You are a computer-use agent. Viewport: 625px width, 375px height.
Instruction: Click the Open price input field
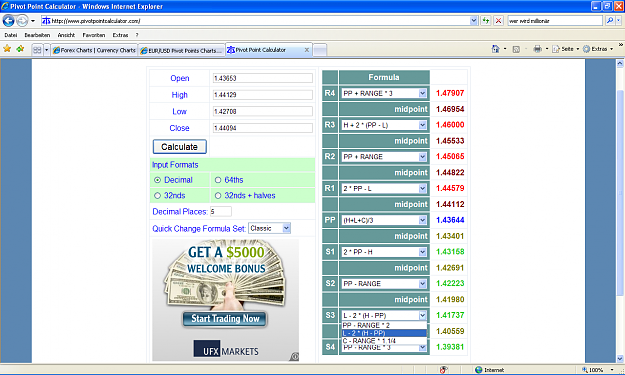click(x=262, y=78)
